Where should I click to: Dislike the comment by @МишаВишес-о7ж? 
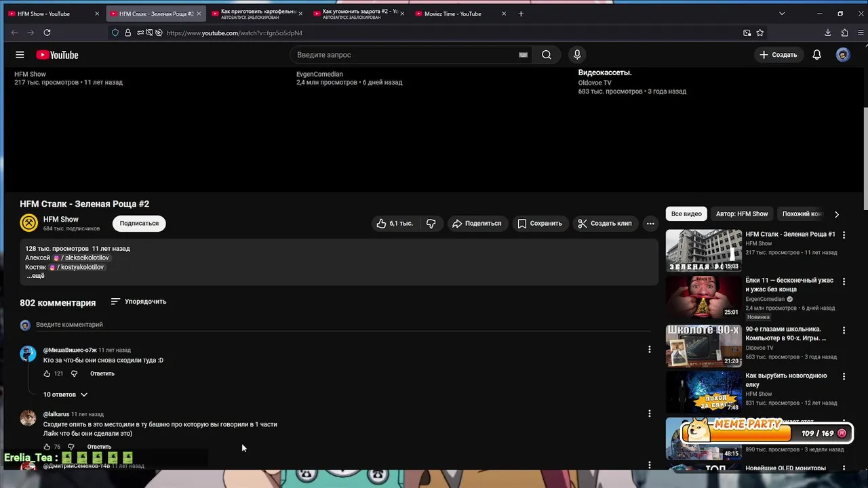point(74,373)
